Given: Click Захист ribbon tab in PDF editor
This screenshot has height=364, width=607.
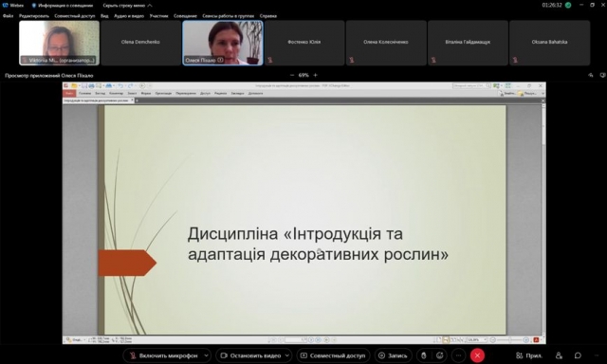Looking at the screenshot, I should 132,93.
